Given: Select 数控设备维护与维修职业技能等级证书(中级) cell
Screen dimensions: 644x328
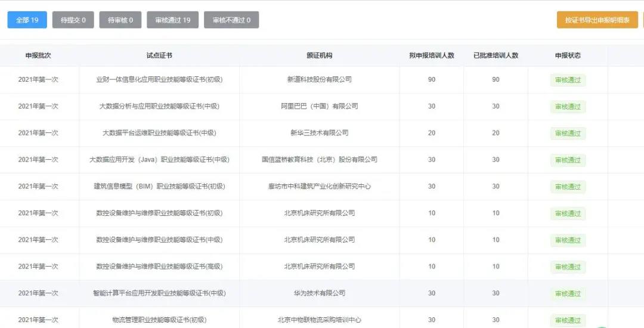Looking at the screenshot, I should coord(159,240).
